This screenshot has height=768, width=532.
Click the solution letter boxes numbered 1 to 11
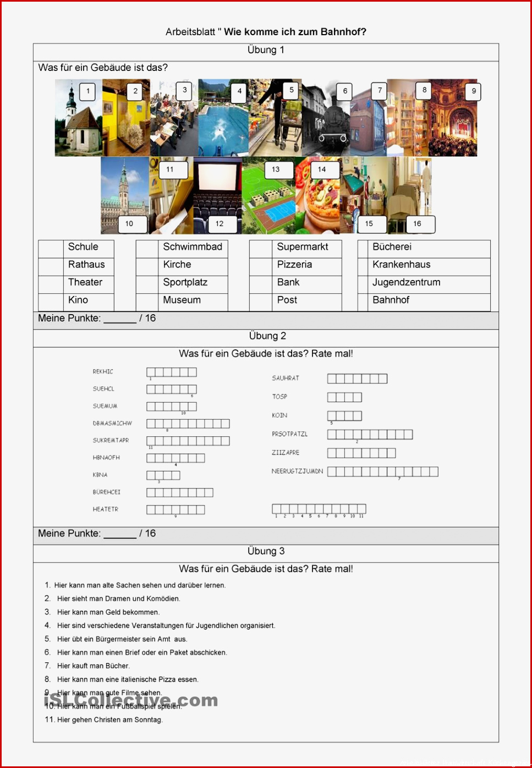pyautogui.click(x=319, y=509)
